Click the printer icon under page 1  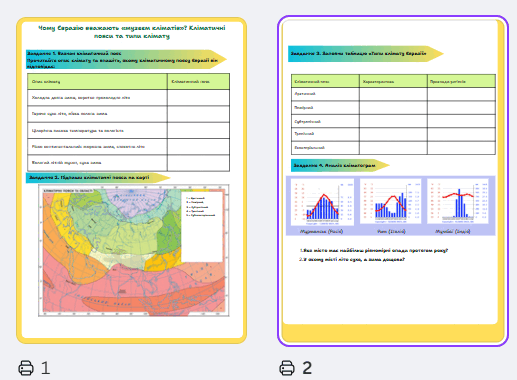pos(26,368)
